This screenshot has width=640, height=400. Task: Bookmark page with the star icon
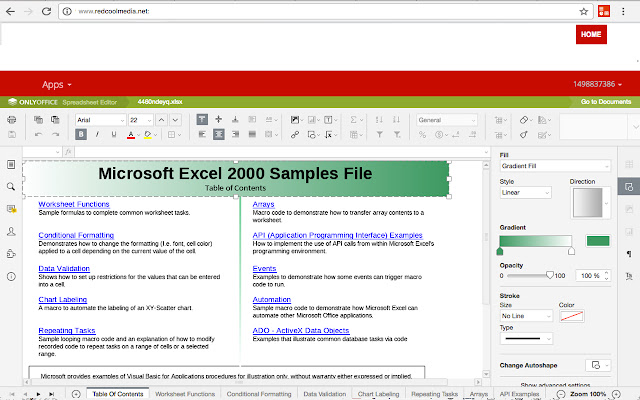coord(583,11)
